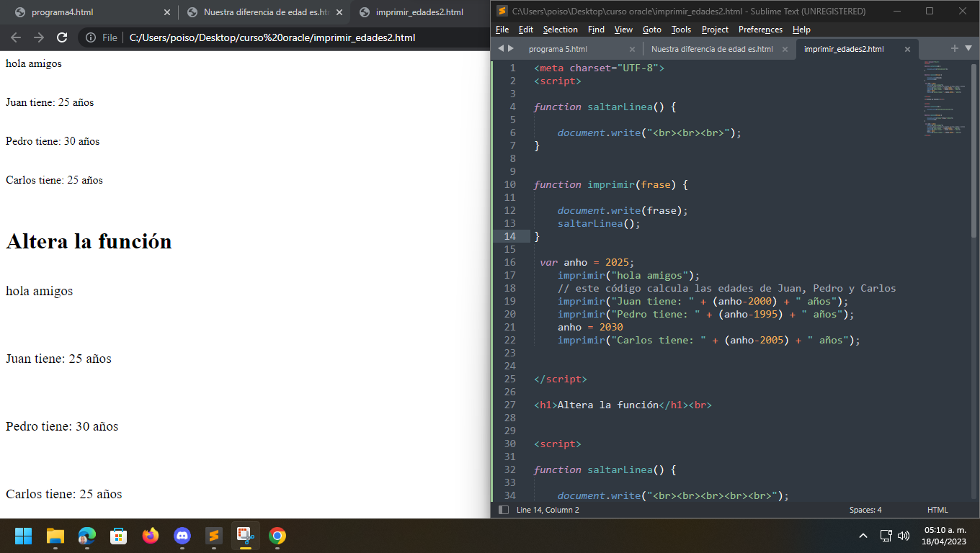Image resolution: width=980 pixels, height=553 pixels.
Task: Select imprimir_edades2.html browser tab
Action: (420, 12)
